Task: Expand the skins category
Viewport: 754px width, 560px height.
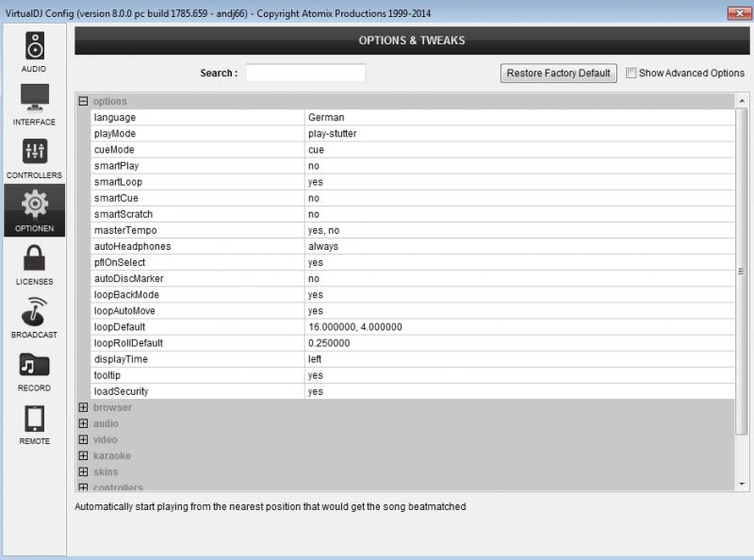Action: (x=83, y=471)
